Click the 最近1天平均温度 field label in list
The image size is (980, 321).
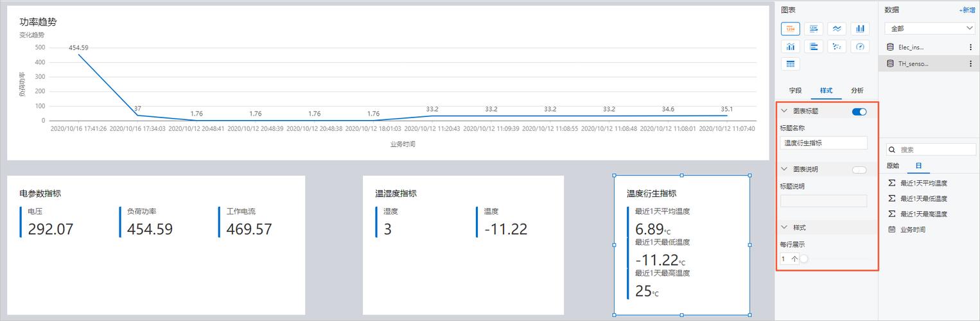(x=923, y=184)
